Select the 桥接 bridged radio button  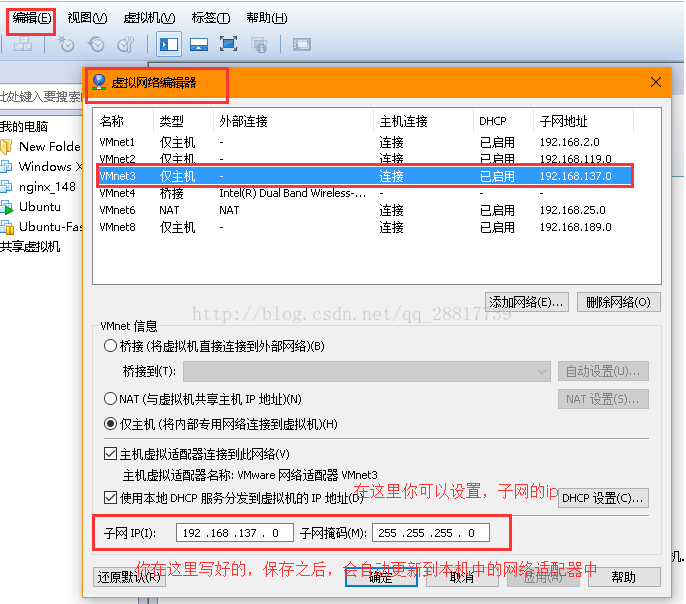[x=110, y=346]
